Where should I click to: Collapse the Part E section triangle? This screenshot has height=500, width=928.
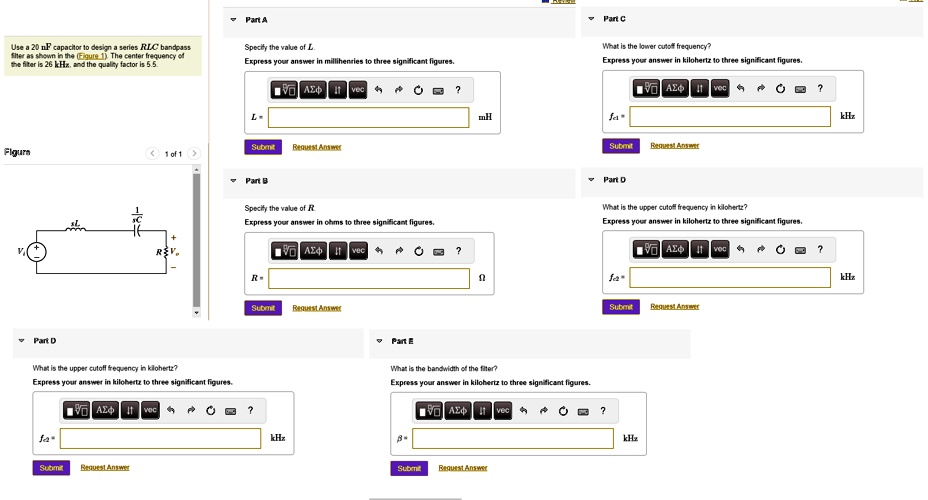point(379,342)
